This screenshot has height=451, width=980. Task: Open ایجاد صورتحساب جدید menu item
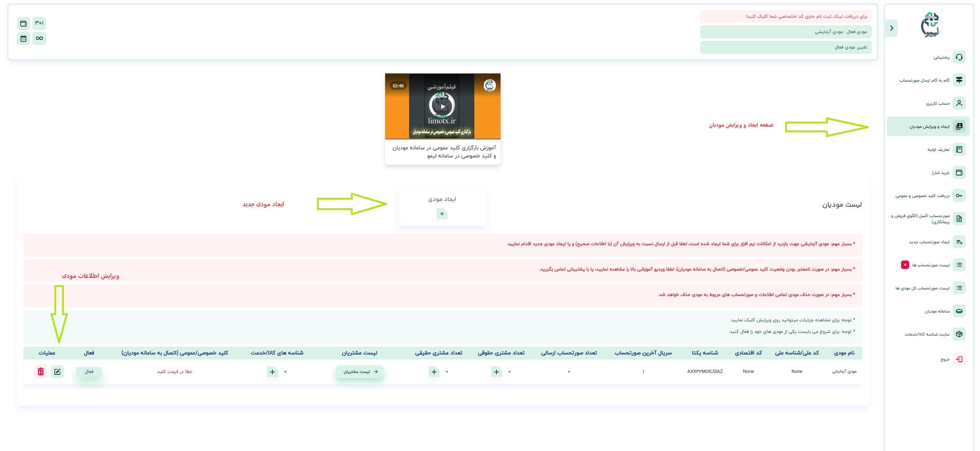(930, 242)
